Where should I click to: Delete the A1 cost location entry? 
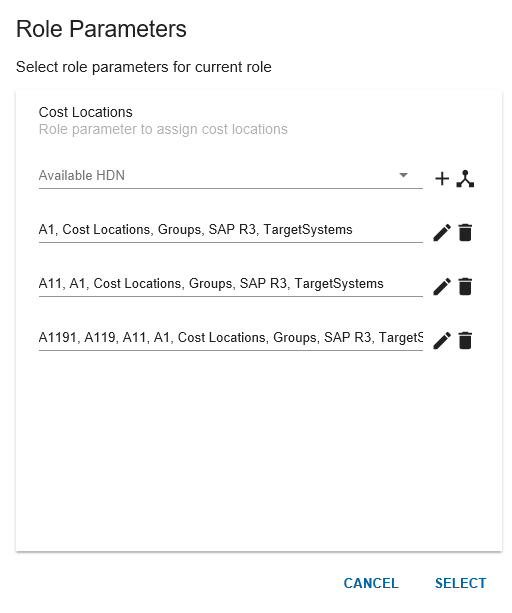465,233
